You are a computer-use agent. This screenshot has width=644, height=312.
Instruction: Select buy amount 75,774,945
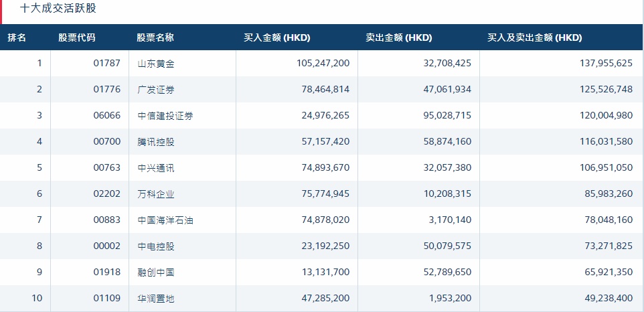326,193
